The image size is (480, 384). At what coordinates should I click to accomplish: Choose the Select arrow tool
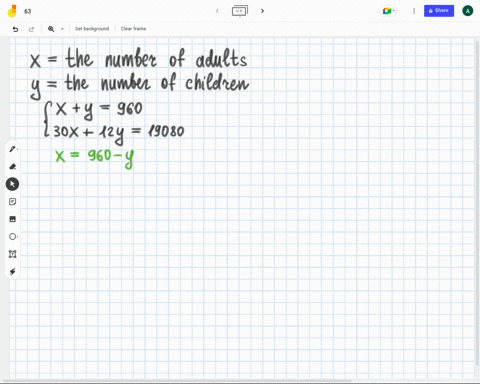point(12,184)
